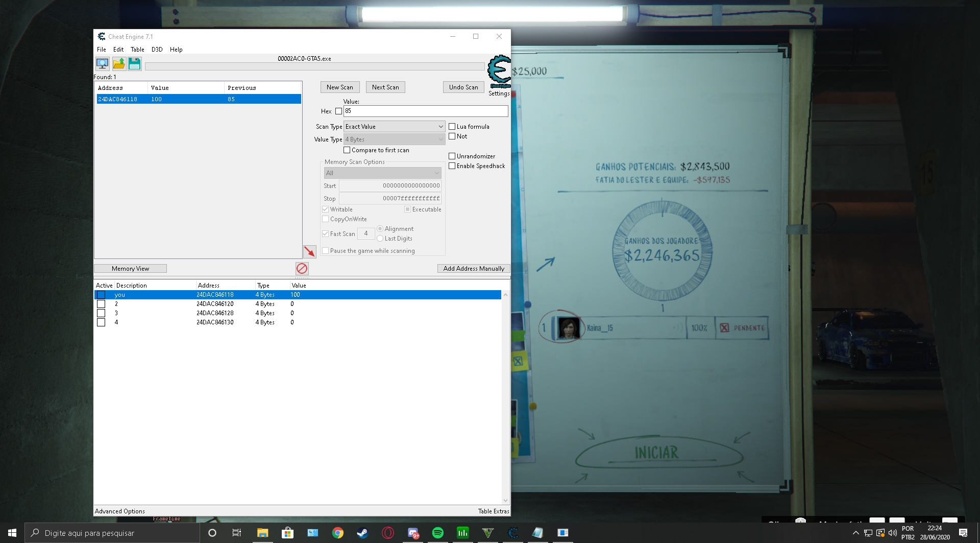Save the cheat table with the floppy disk icon
The image size is (980, 543).
[135, 63]
